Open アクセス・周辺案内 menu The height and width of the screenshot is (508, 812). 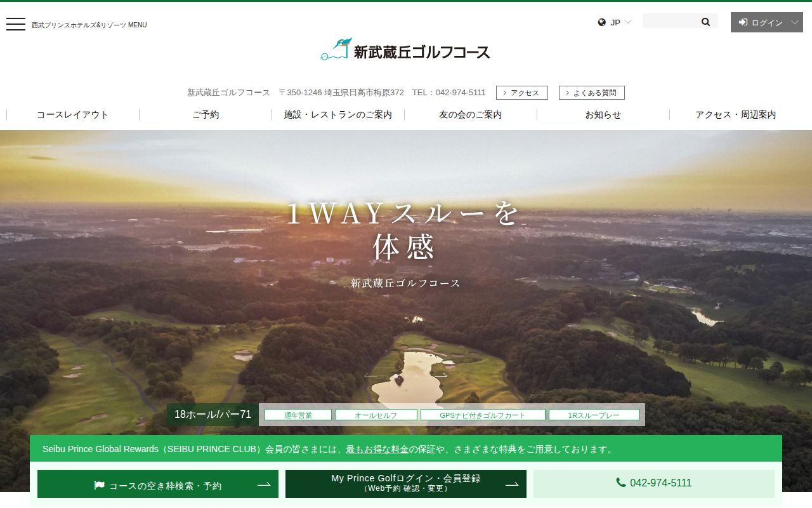click(736, 115)
